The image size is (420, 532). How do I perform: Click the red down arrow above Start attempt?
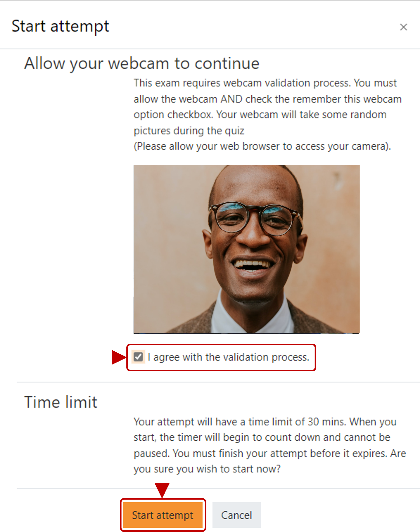162,491
